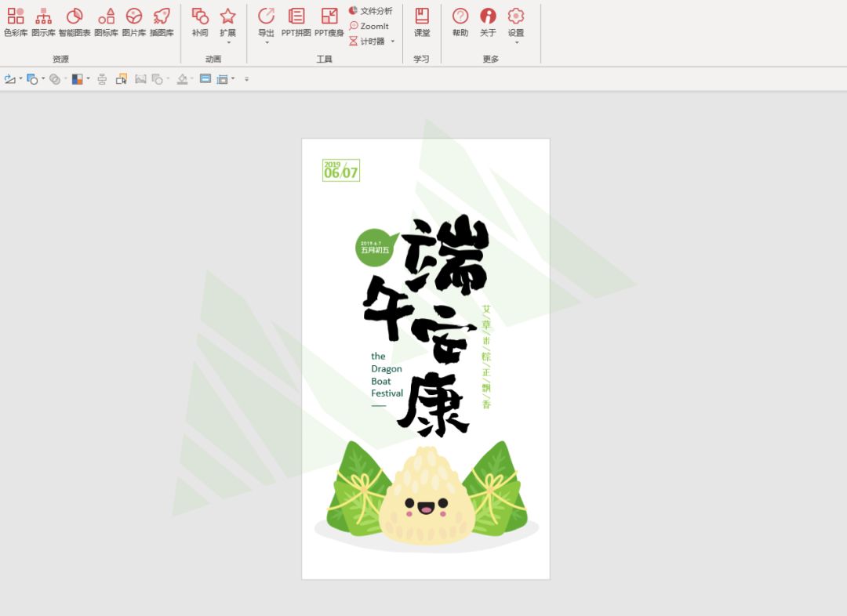
Task: Expand the 导出 export dropdown
Action: (267, 24)
